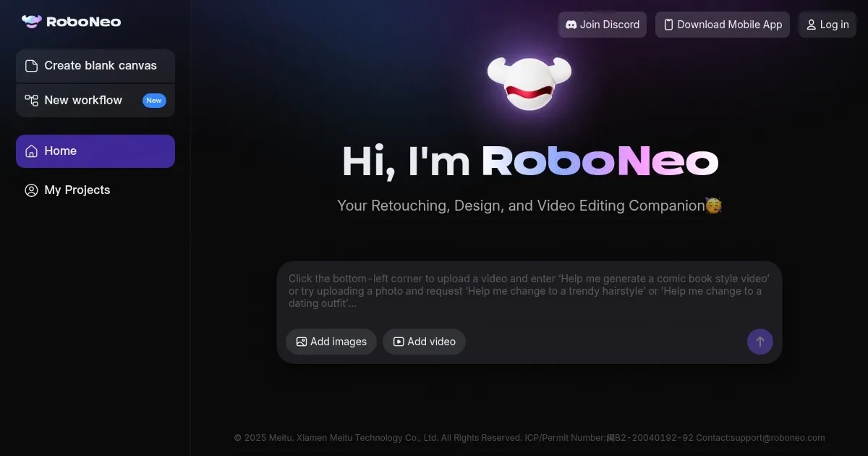Click the blank page icon beside Create blank canvas

pyautogui.click(x=31, y=66)
